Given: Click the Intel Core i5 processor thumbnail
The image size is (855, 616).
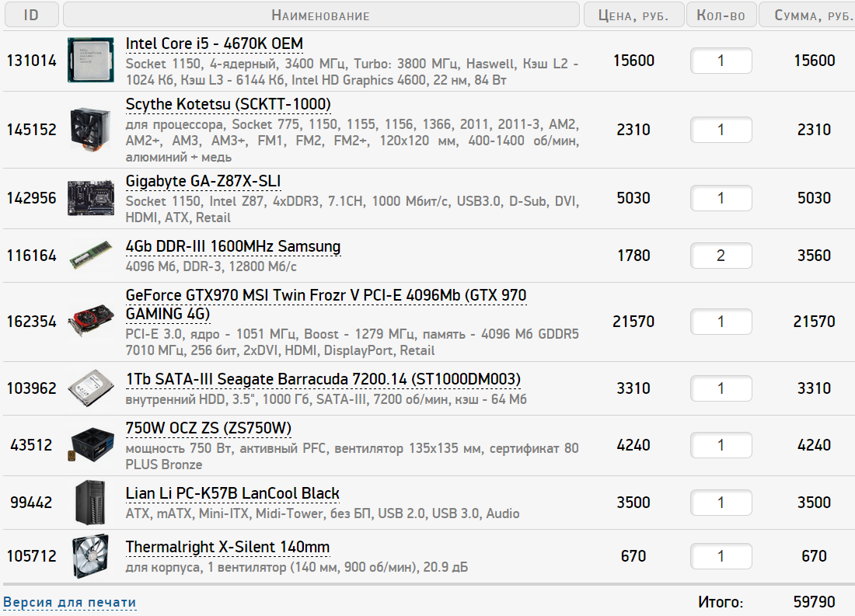Looking at the screenshot, I should (90, 60).
